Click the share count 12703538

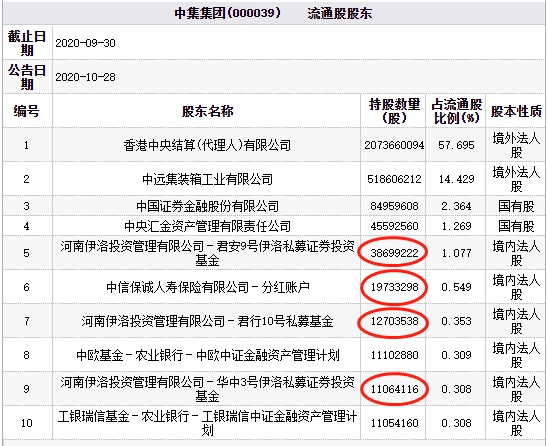pos(394,321)
